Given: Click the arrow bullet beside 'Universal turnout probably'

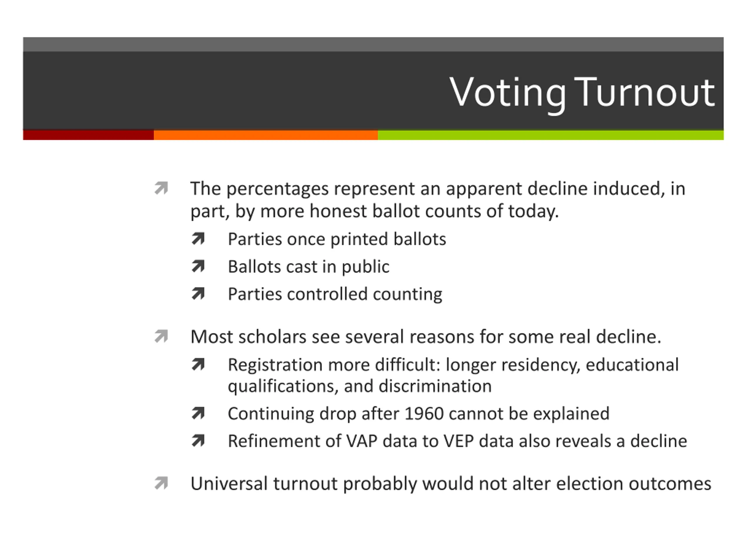Looking at the screenshot, I should 161,483.
